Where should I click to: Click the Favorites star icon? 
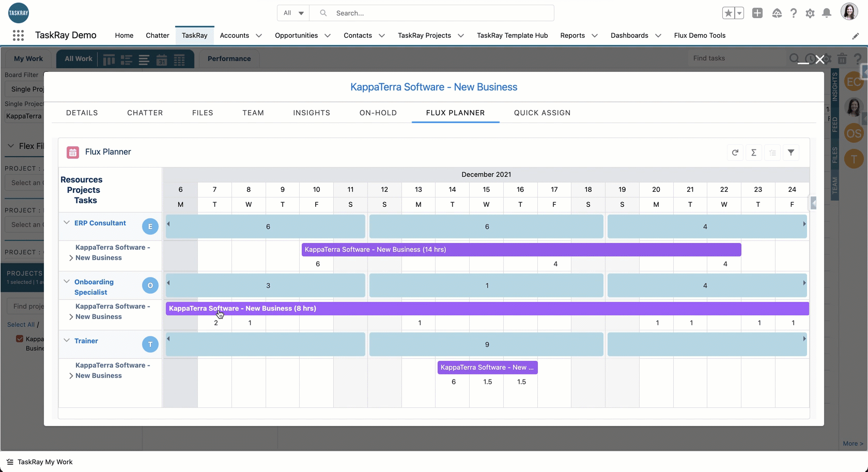(728, 13)
